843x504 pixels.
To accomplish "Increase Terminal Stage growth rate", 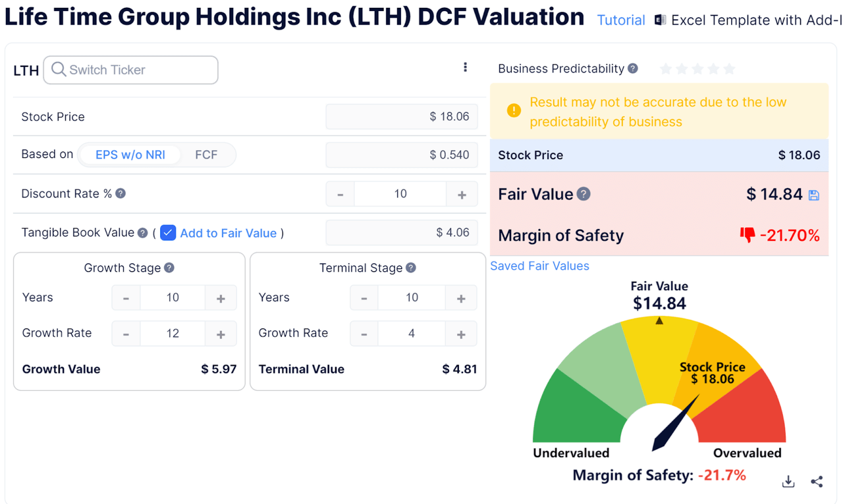I will (x=462, y=334).
